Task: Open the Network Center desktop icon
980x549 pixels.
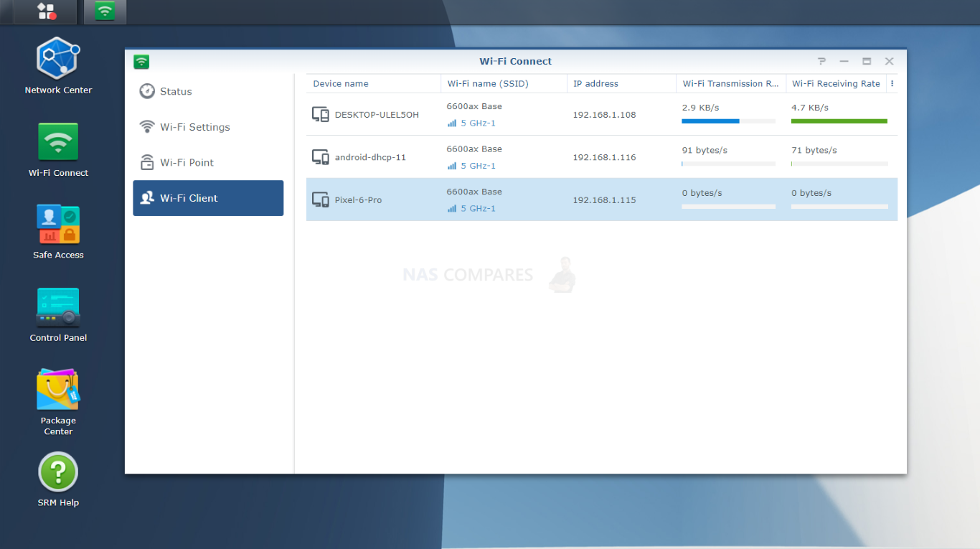Action: pyautogui.click(x=58, y=66)
